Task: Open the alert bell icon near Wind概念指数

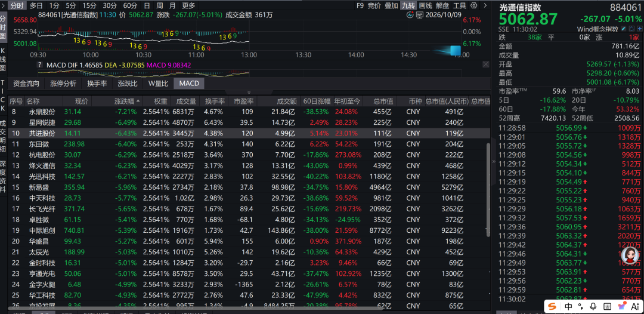Action: click(631, 29)
